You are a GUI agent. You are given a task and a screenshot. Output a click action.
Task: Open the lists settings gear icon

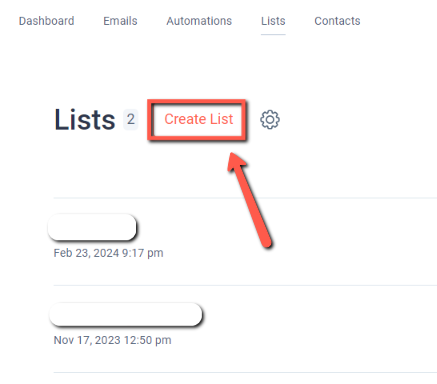pyautogui.click(x=270, y=119)
